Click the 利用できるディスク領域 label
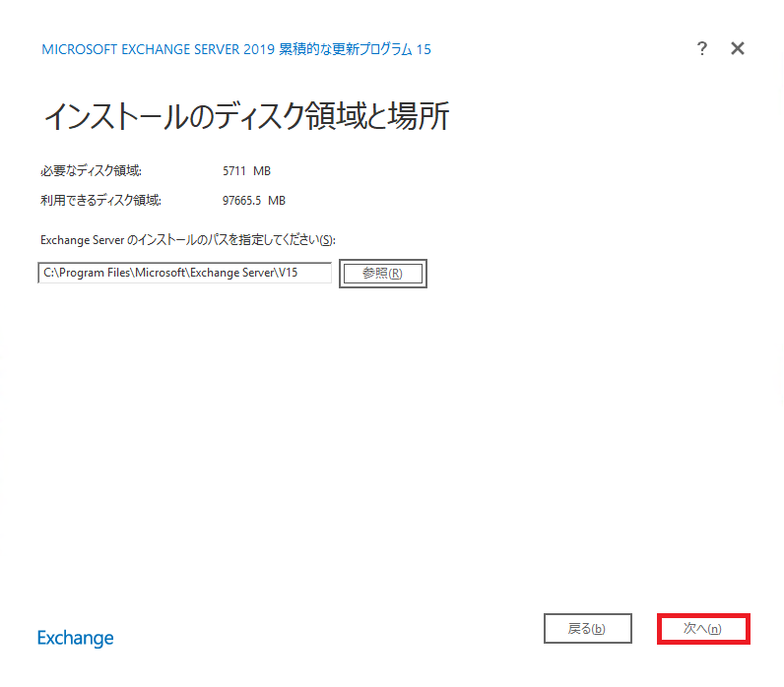The width and height of the screenshot is (784, 687). coord(101,201)
